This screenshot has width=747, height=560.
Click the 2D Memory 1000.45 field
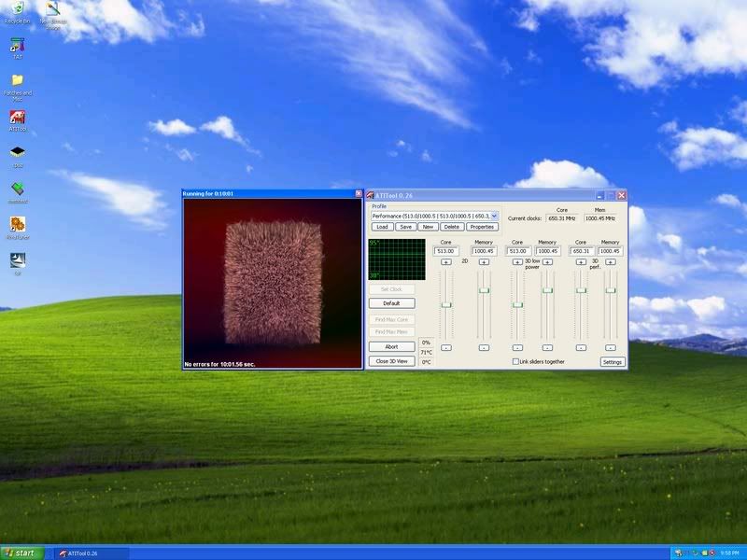tap(484, 251)
